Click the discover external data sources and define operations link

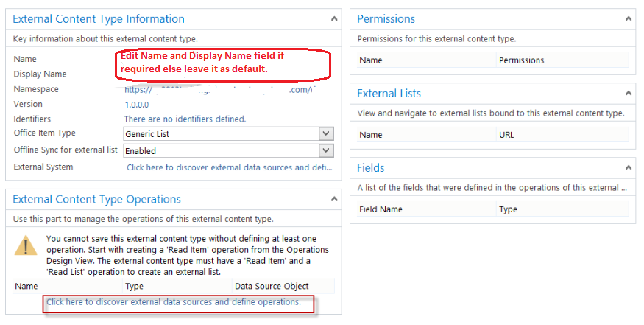(174, 302)
